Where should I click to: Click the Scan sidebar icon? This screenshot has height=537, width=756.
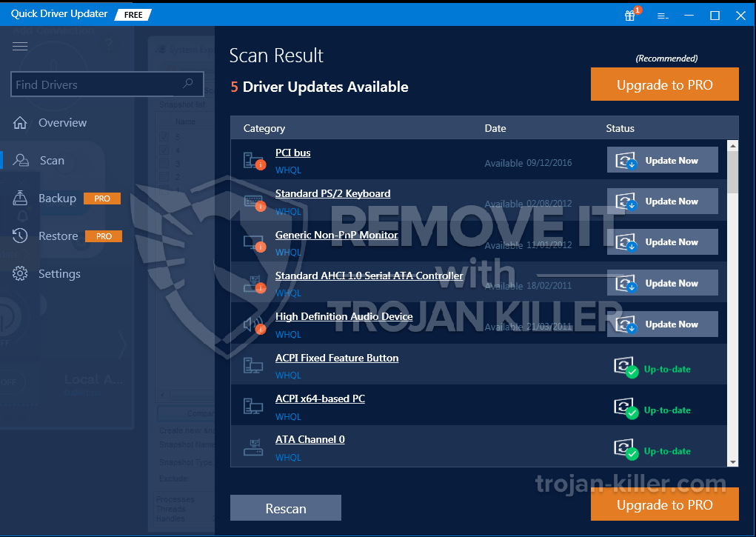pyautogui.click(x=20, y=160)
